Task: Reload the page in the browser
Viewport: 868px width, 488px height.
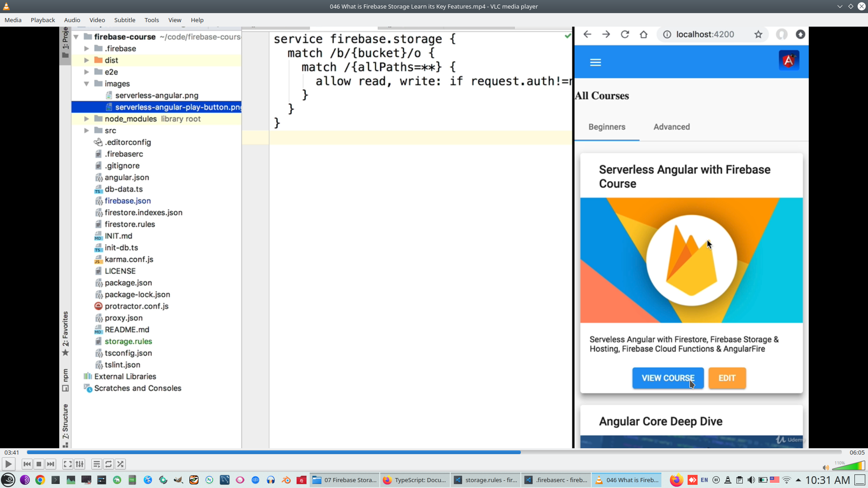Action: pos(625,34)
